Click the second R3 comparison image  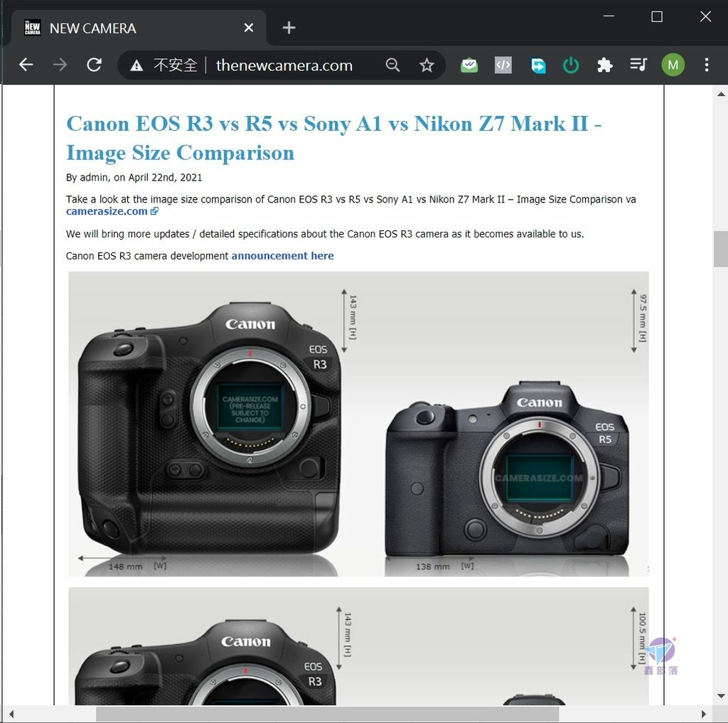(x=358, y=646)
